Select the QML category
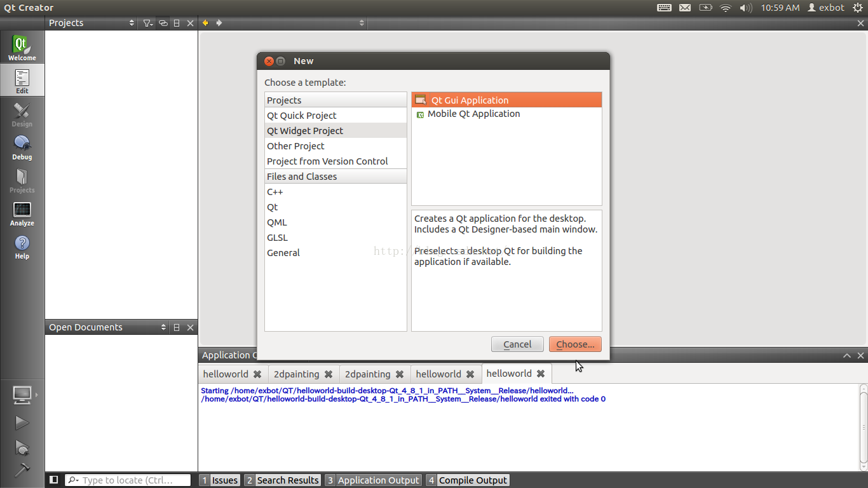 [x=336, y=222]
